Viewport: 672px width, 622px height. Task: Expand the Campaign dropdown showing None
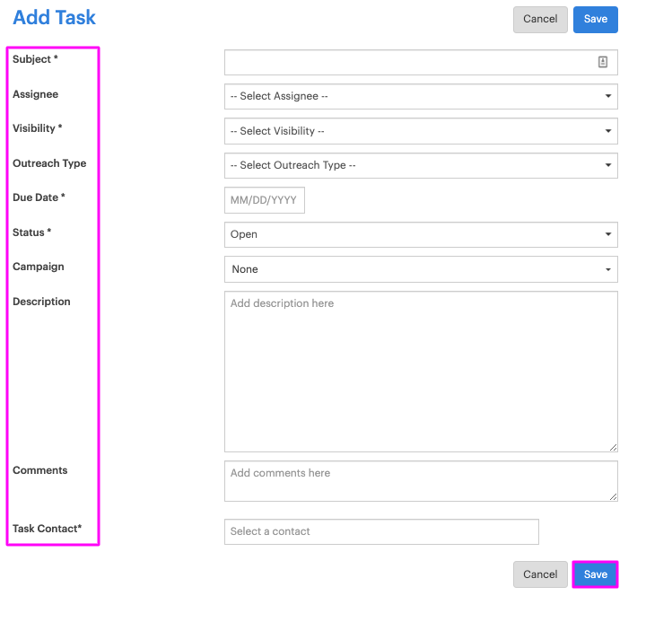421,269
